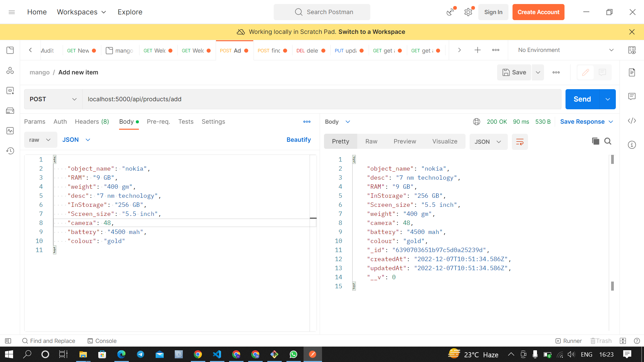Screen dimensions: 644x362
Task: Open the Tests tab
Action: (x=186, y=121)
